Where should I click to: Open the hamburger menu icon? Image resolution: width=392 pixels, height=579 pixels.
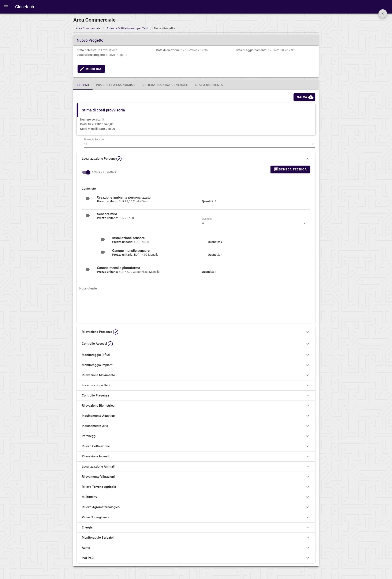[6, 7]
